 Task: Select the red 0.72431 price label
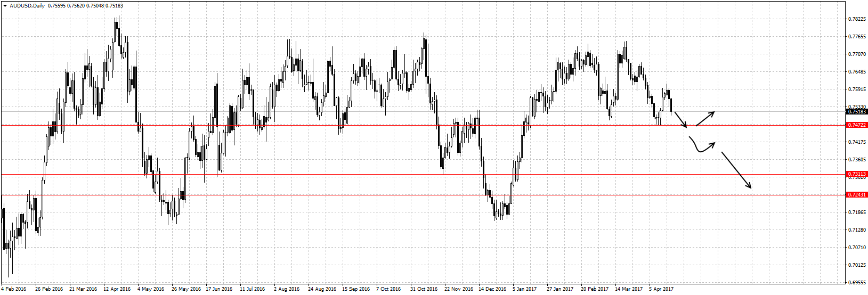pos(857,195)
